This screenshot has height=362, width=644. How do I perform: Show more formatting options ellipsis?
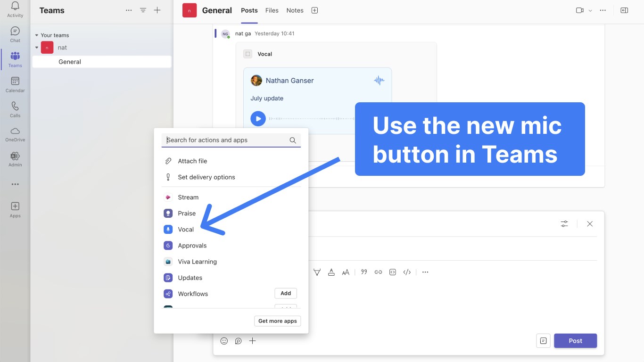425,272
